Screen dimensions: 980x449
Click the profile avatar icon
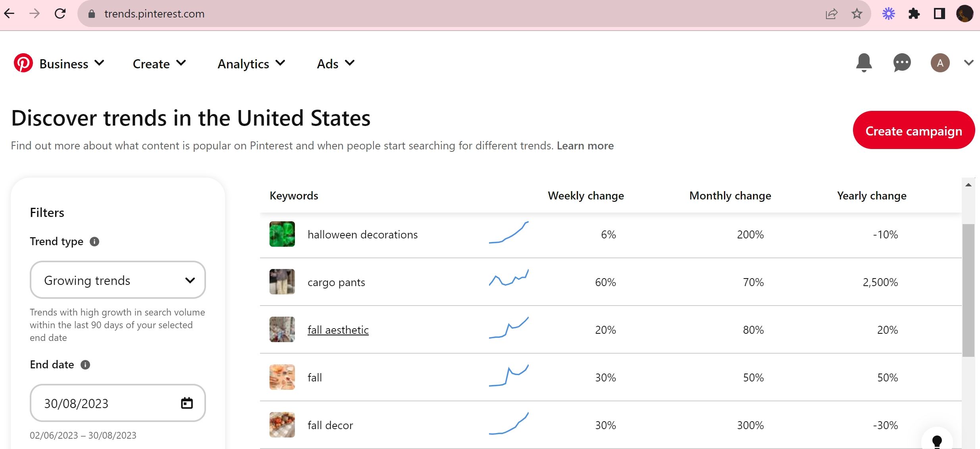(940, 63)
